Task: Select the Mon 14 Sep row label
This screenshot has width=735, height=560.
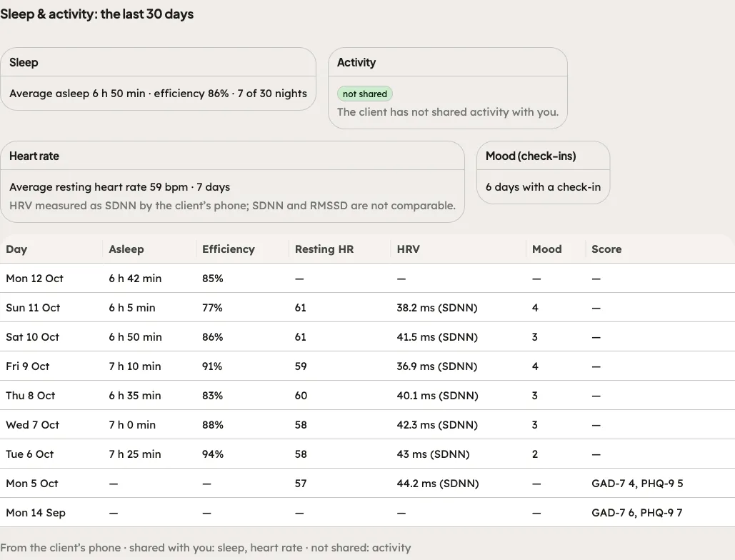Action: coord(36,513)
